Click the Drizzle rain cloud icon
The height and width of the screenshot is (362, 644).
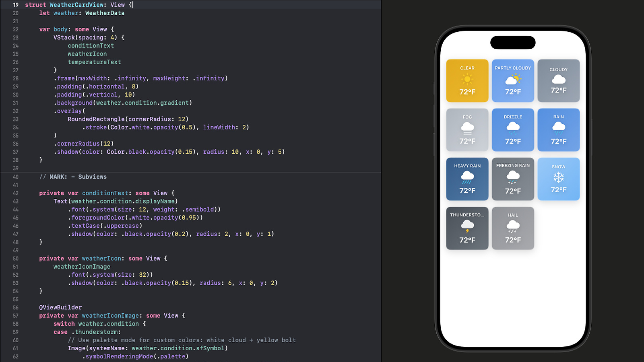click(513, 128)
